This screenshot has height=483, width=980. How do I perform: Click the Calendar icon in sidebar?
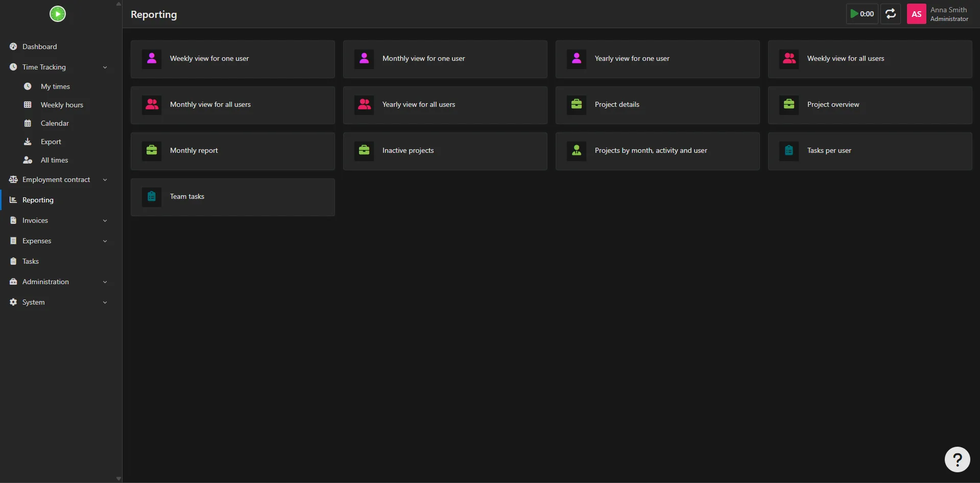click(28, 123)
